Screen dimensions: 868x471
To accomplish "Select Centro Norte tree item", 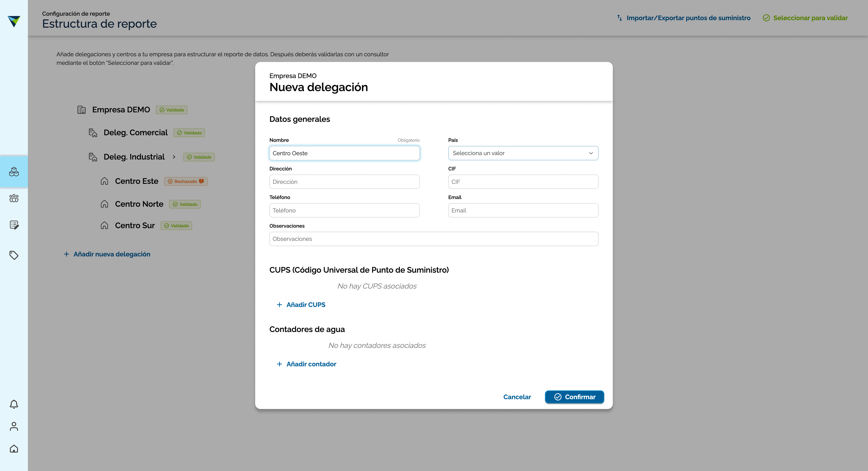I will [x=139, y=204].
